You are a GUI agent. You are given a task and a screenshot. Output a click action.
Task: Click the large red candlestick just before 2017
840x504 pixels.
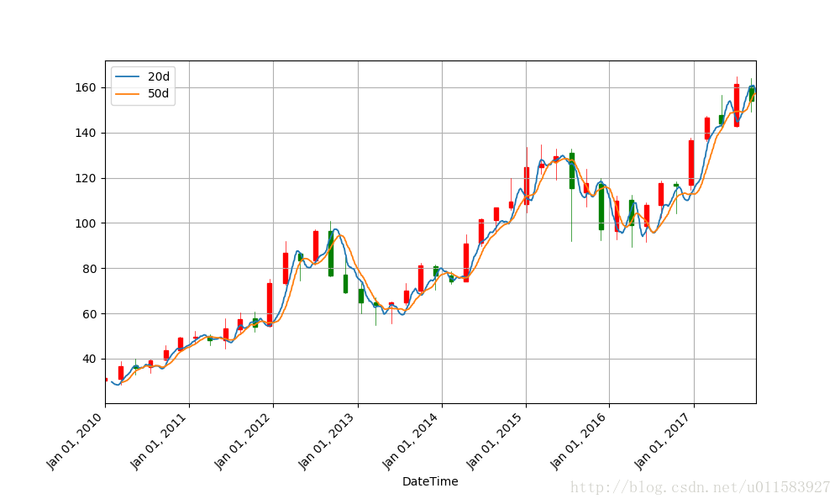click(x=691, y=163)
